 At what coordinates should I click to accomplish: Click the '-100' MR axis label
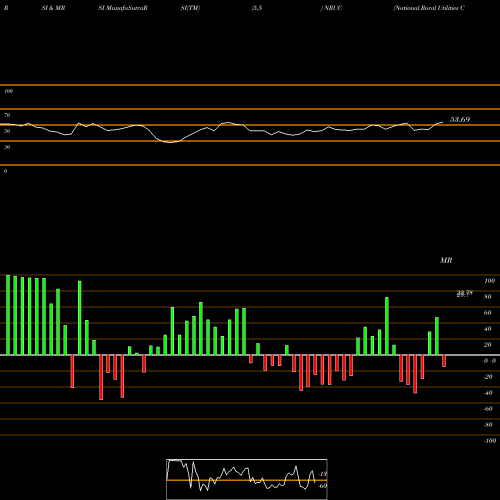pyautogui.click(x=490, y=441)
